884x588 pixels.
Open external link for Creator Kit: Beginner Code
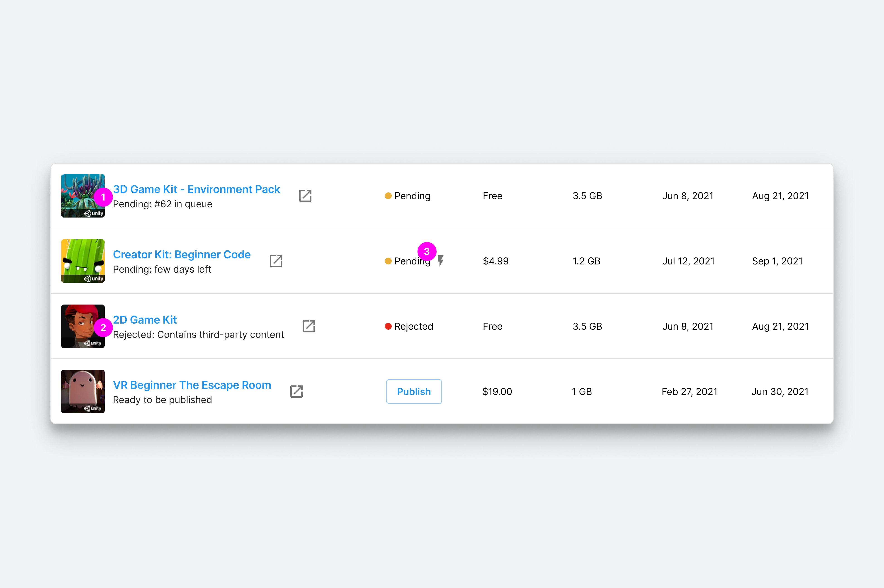[276, 261]
